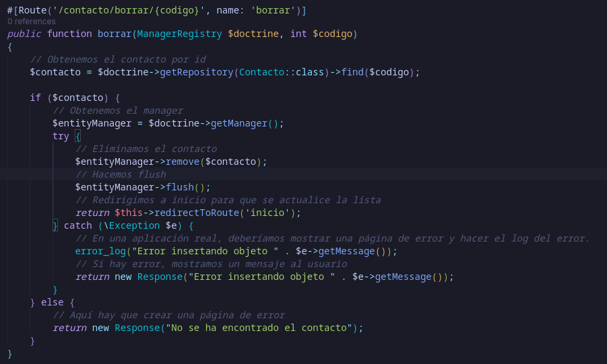The image size is (607, 364).
Task: Click the comment "Si hay error, mostramos un mensaje"
Action: [212, 264]
